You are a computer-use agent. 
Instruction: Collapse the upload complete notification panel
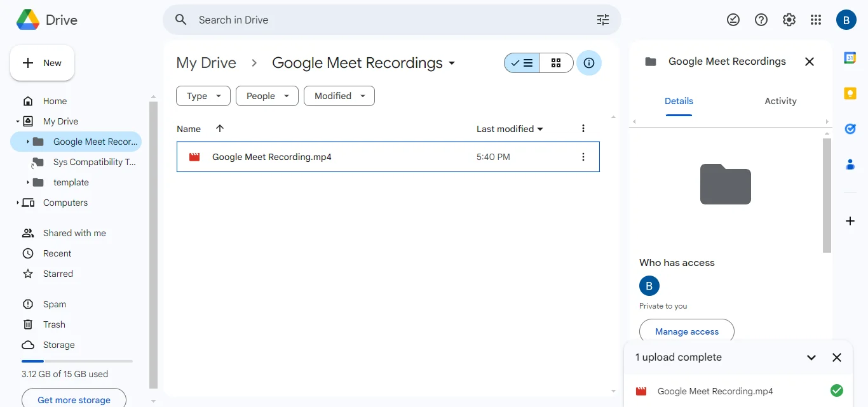coord(811,357)
